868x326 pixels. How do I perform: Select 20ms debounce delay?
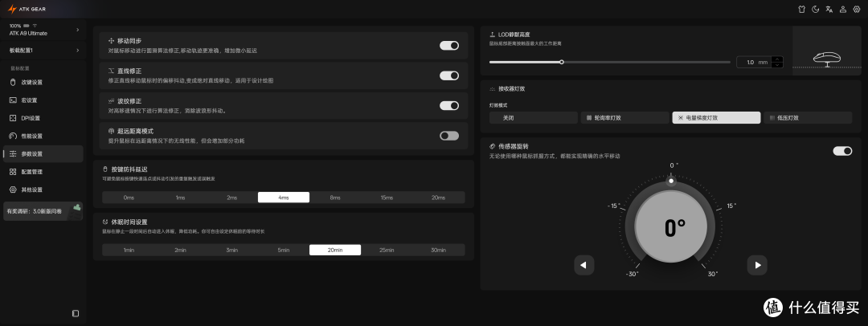point(439,198)
